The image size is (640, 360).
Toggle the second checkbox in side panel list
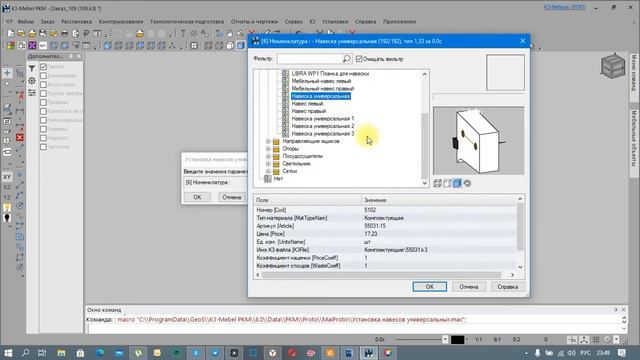pyautogui.click(x=43, y=76)
